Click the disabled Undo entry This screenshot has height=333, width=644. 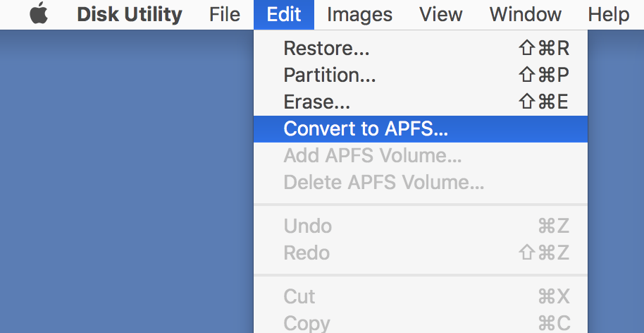click(421, 226)
